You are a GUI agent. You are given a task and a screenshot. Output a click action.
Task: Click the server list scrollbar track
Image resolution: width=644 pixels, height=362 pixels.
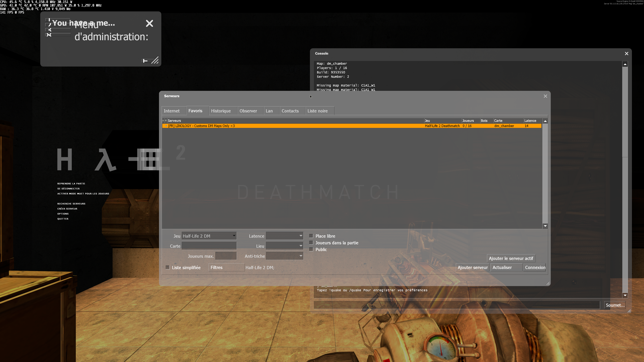point(545,173)
